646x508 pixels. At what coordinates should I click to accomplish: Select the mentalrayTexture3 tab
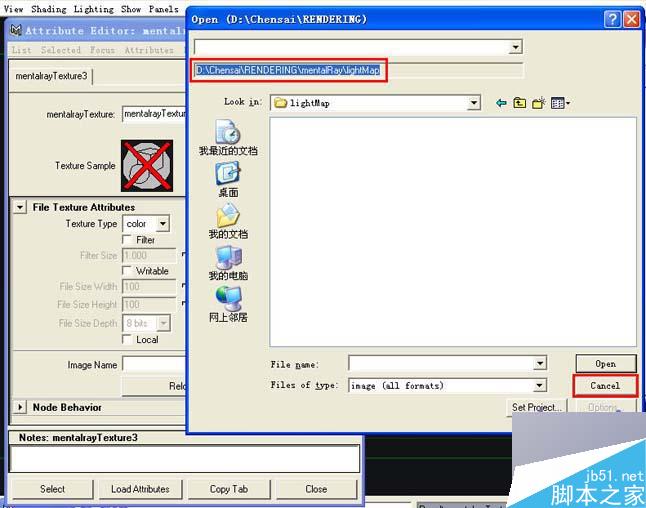pos(51,76)
